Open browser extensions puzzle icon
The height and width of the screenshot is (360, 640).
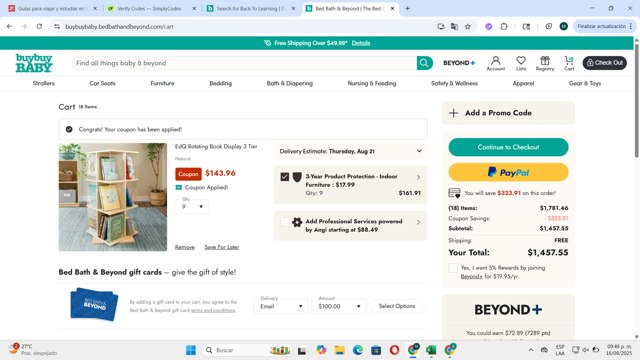pyautogui.click(x=504, y=26)
